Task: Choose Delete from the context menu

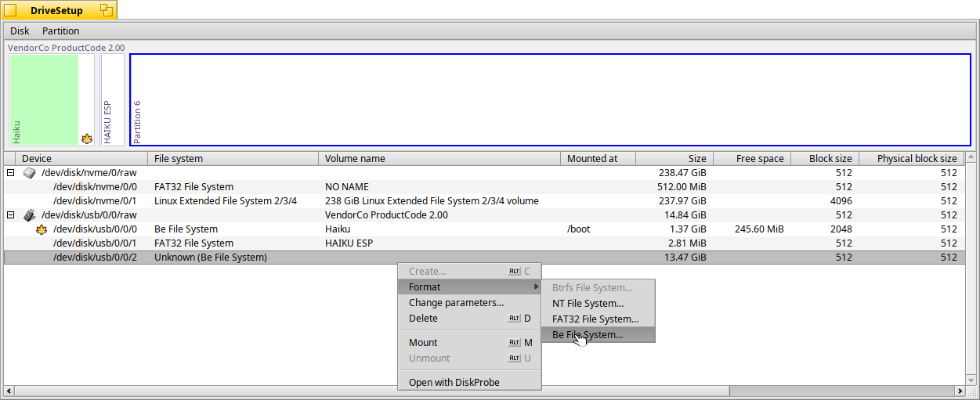Action: [x=423, y=319]
